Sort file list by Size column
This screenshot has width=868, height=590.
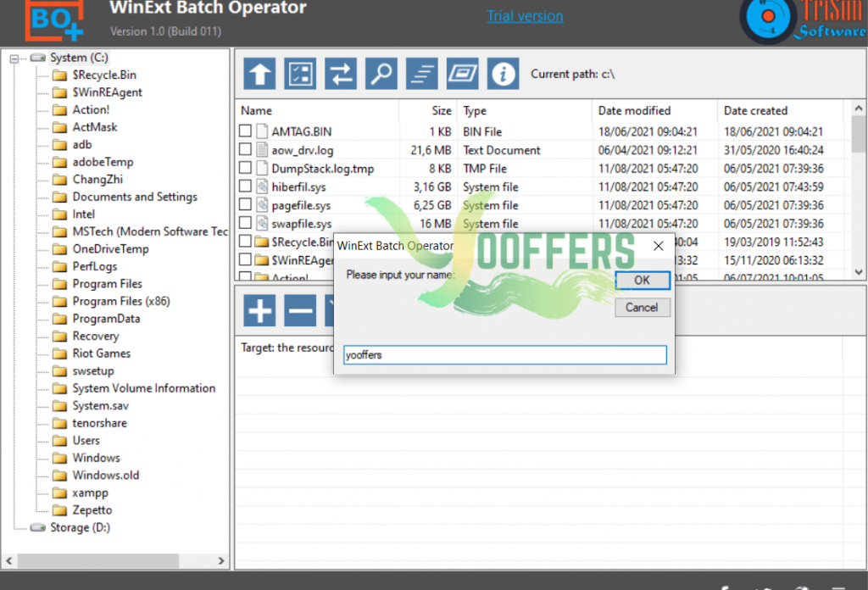pyautogui.click(x=428, y=111)
